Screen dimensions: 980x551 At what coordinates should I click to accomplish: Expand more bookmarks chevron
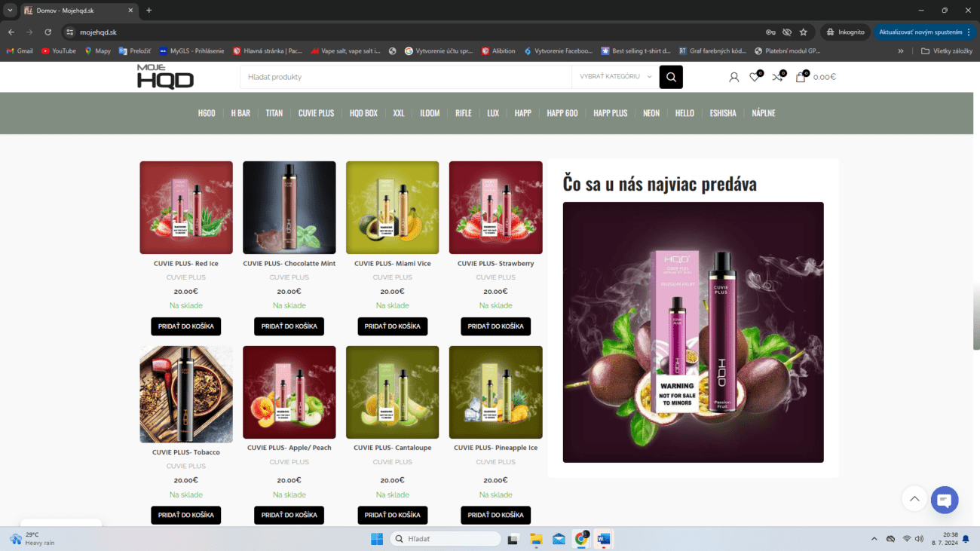pos(901,51)
